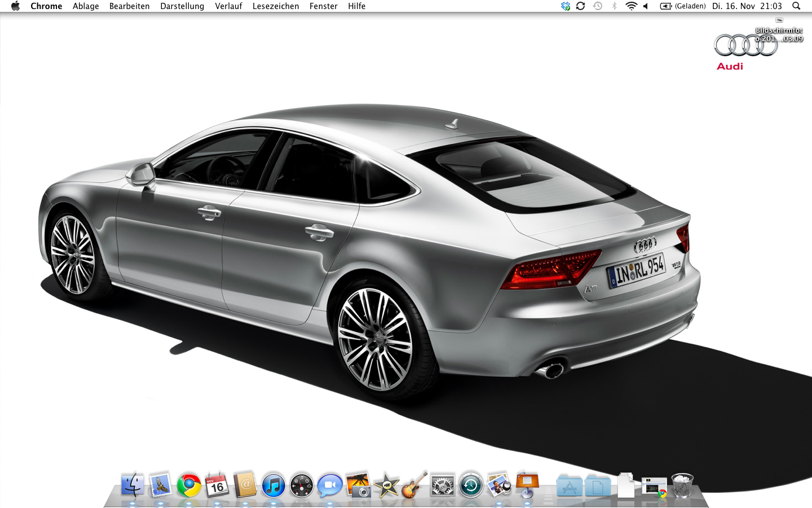The height and width of the screenshot is (508, 812).
Task: Launch iTunes from the dock
Action: [x=273, y=485]
